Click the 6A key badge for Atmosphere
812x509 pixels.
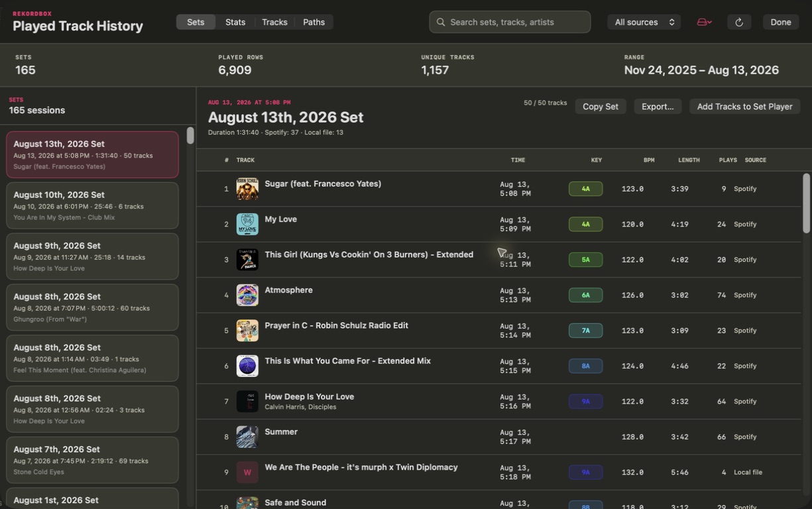[x=585, y=295]
